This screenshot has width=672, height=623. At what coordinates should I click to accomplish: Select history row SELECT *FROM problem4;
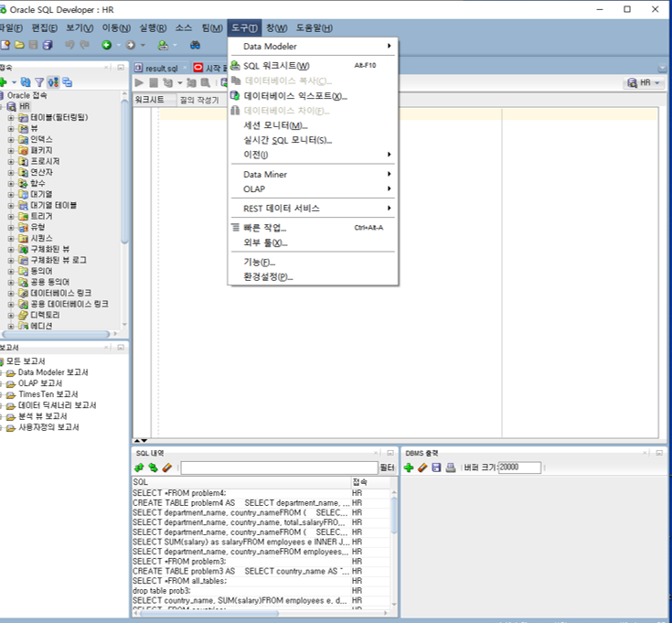[261, 493]
